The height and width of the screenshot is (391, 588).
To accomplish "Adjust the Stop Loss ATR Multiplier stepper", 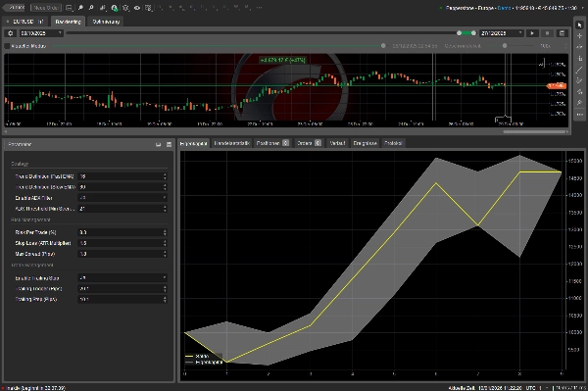I will (x=165, y=243).
